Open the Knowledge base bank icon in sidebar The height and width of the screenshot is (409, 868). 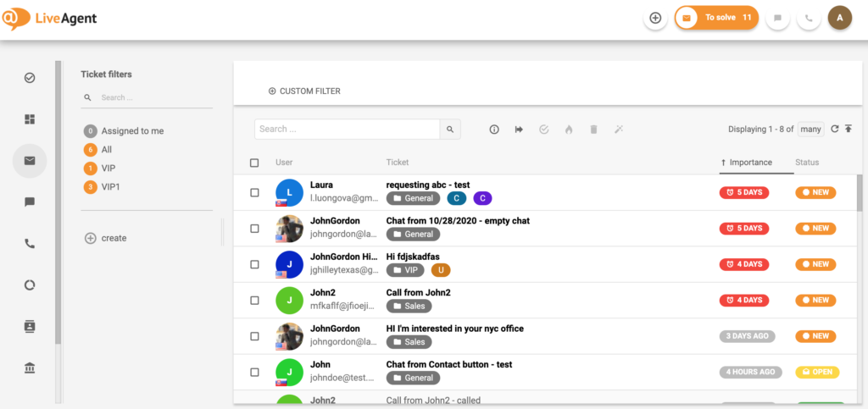(30, 368)
